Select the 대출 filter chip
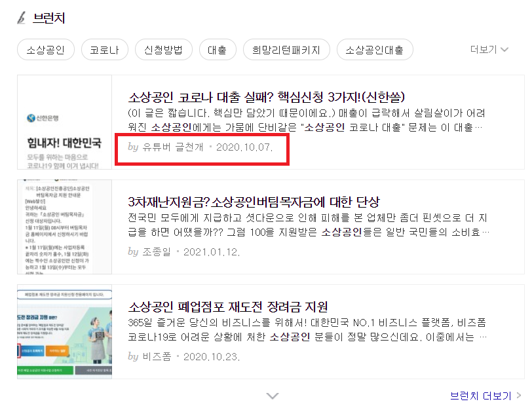 218,48
